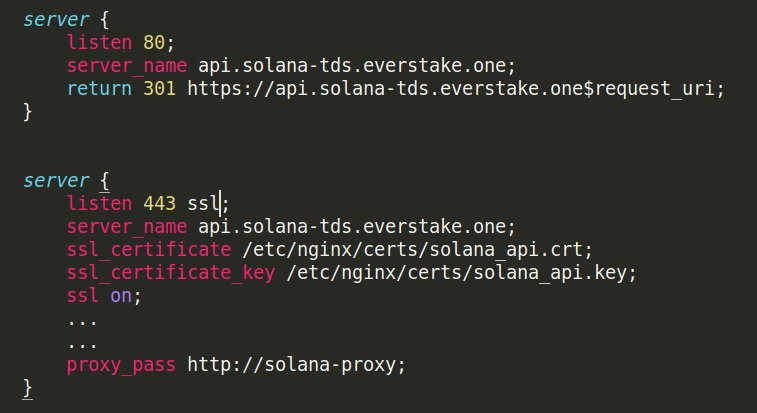This screenshot has width=757, height=413.
Task: Click the http://solana-proxy URL
Action: click(295, 364)
